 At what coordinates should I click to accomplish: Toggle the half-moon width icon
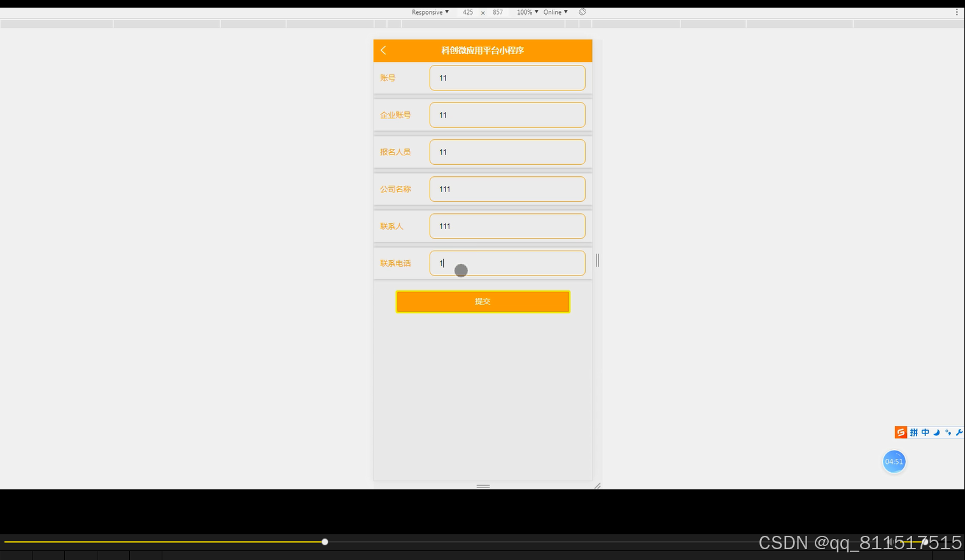pos(936,433)
